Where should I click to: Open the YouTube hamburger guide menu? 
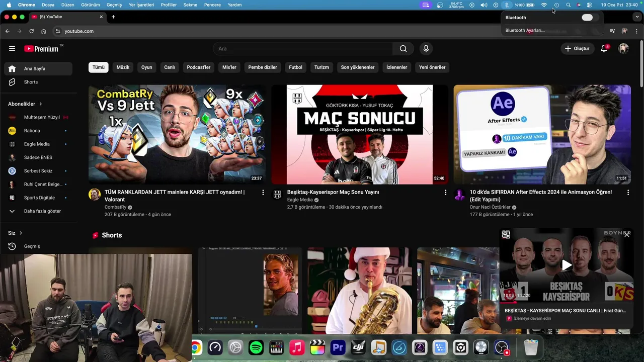(x=12, y=49)
